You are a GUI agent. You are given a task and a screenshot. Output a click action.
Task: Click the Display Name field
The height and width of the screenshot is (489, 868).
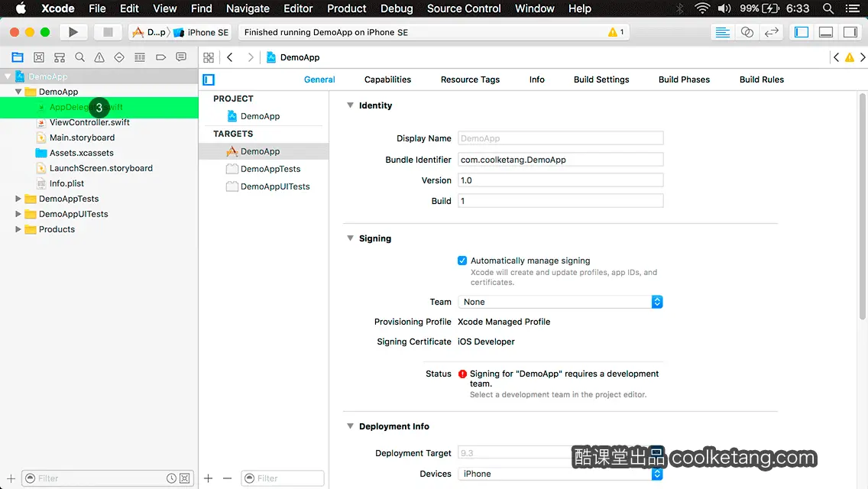[560, 138]
